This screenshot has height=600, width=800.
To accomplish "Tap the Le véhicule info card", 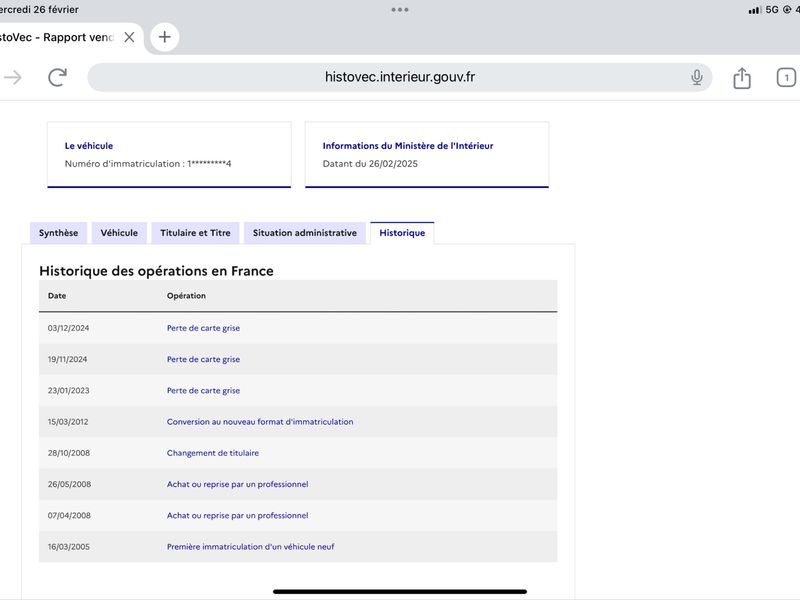I will coord(169,155).
